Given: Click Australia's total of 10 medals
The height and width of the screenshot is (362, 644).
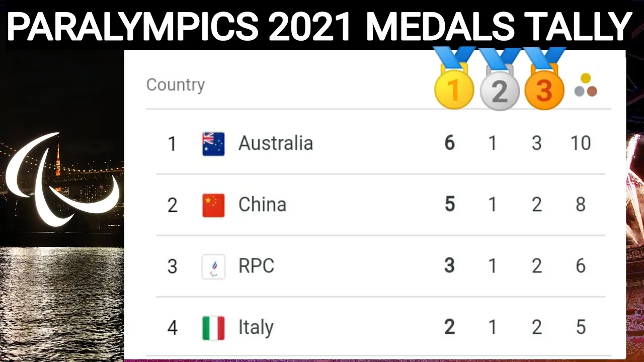Looking at the screenshot, I should (580, 143).
